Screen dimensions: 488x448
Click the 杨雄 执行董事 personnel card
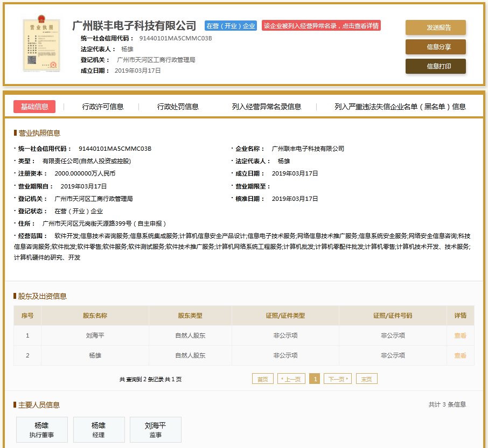[42, 430]
